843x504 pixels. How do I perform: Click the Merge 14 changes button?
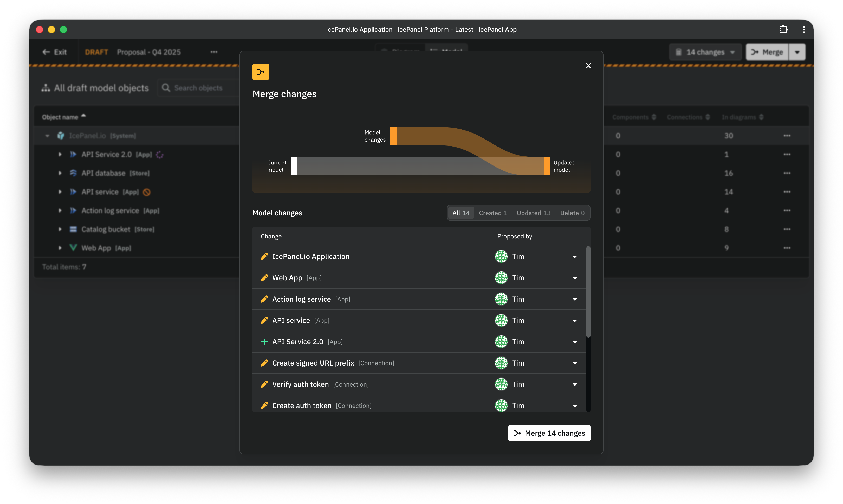coord(549,433)
